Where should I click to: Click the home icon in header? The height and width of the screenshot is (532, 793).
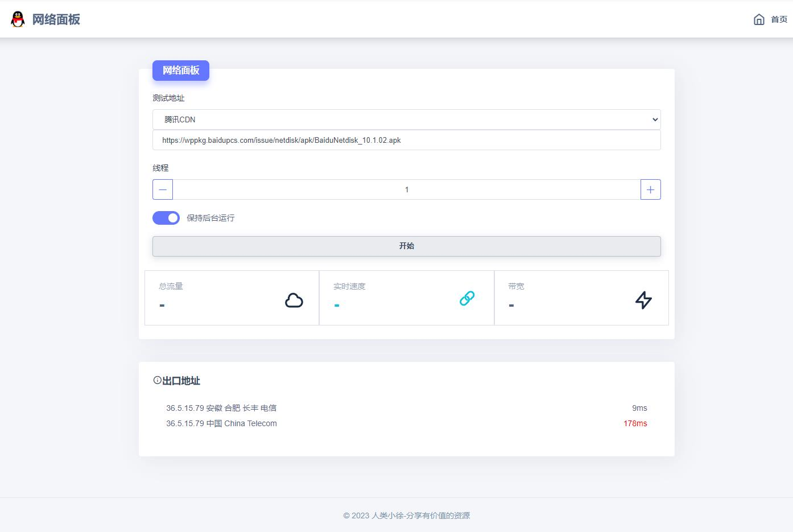(759, 19)
